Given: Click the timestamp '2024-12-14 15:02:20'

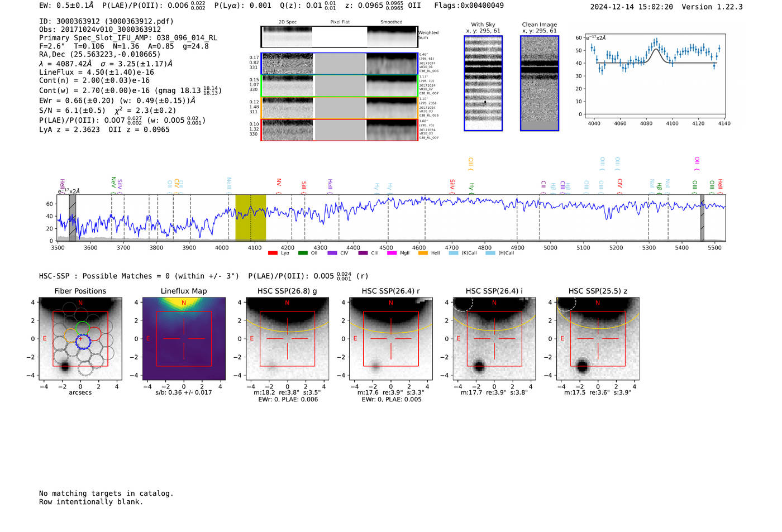Looking at the screenshot, I should pos(631,7).
